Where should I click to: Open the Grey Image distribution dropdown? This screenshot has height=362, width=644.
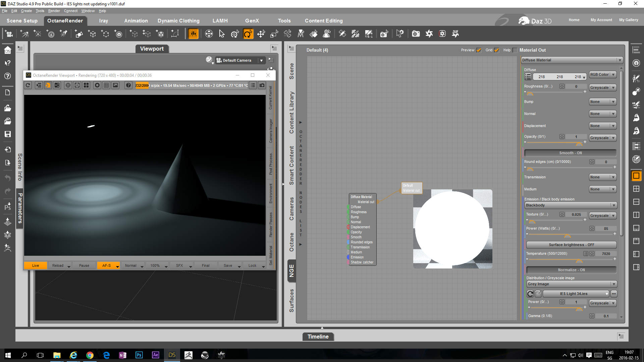coord(572,284)
